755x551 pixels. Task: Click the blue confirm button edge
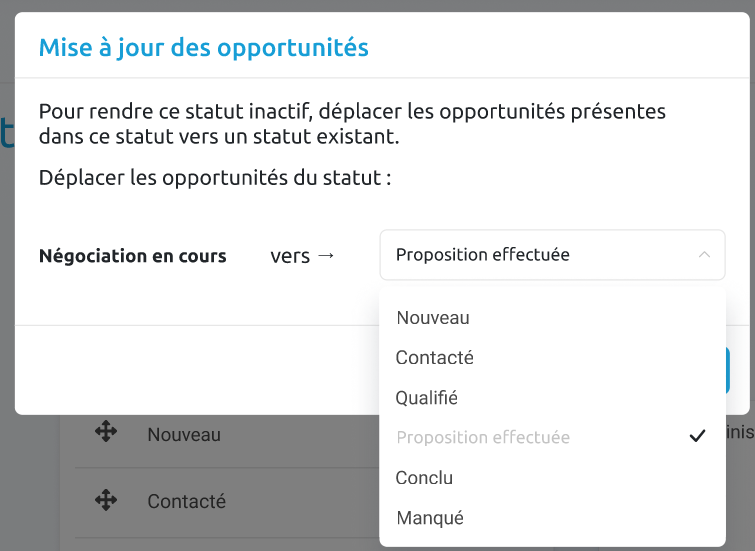coord(728,371)
